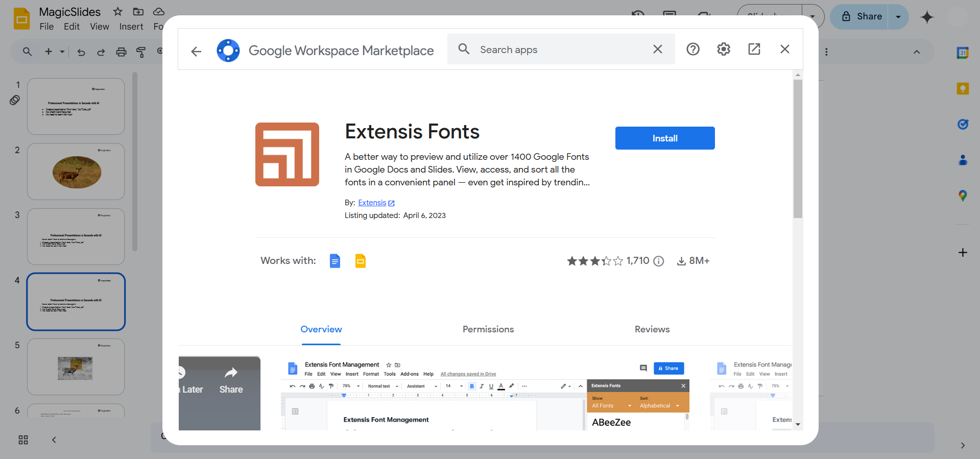Click the rating info icon
Screen dimensions: 980x459
659,261
